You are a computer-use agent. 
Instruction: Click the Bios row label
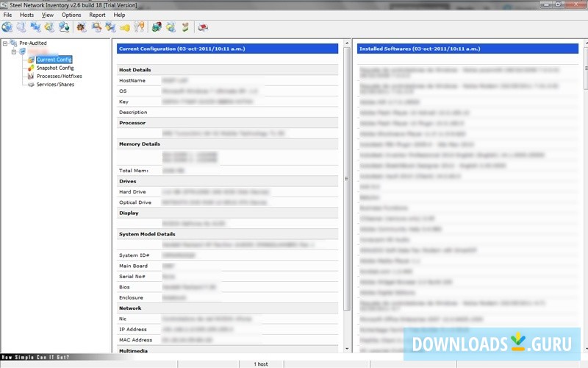(x=124, y=287)
